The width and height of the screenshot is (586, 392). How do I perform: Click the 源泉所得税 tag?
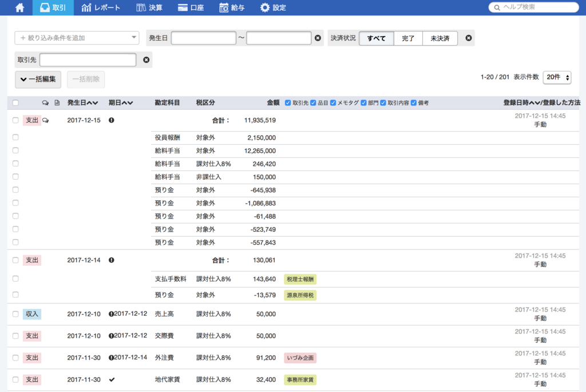tap(300, 295)
